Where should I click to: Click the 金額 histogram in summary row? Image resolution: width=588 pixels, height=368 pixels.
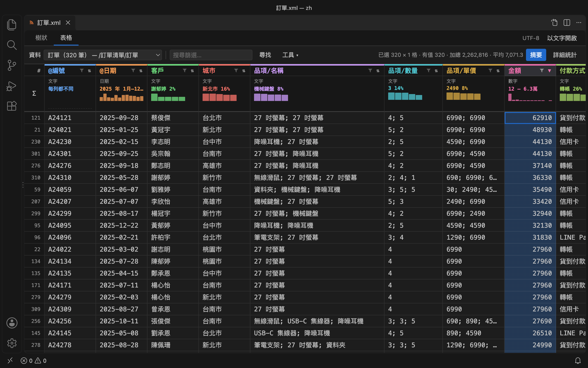pos(530,97)
